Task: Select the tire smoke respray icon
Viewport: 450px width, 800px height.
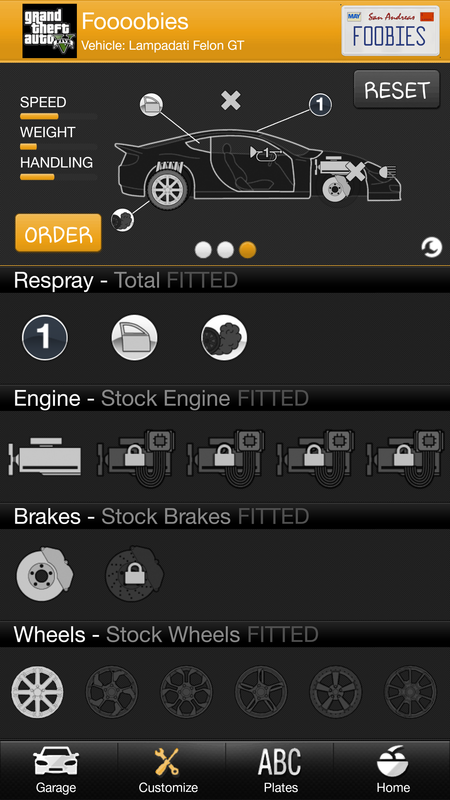Action: pos(224,337)
